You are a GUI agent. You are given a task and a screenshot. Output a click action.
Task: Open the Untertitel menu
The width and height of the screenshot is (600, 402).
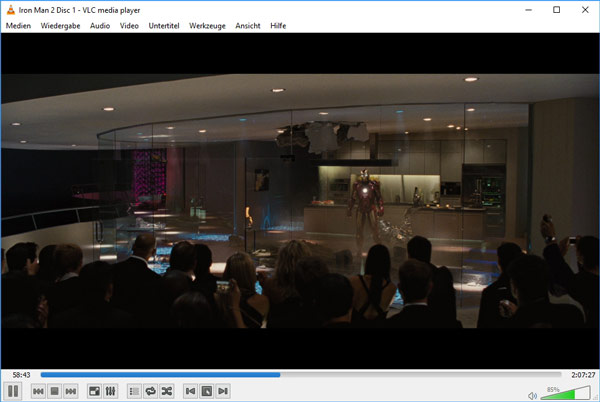coord(164,26)
